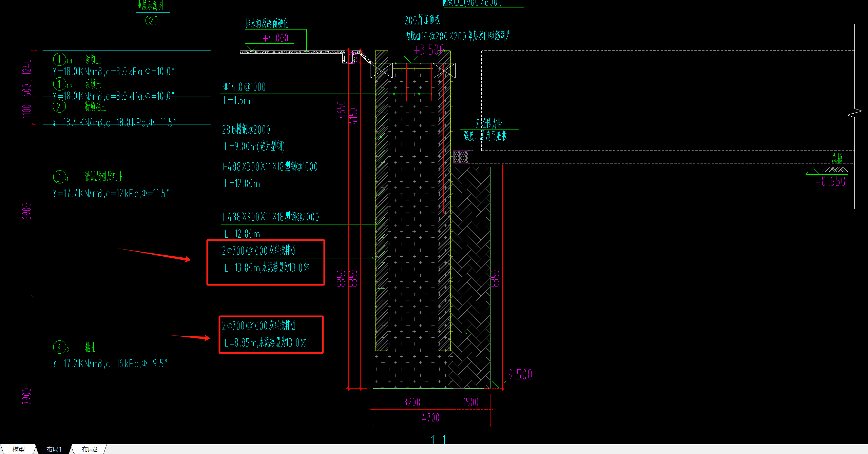The width and height of the screenshot is (868, 454).
Task: Select the 1240 layer thickness dimension
Action: point(27,67)
